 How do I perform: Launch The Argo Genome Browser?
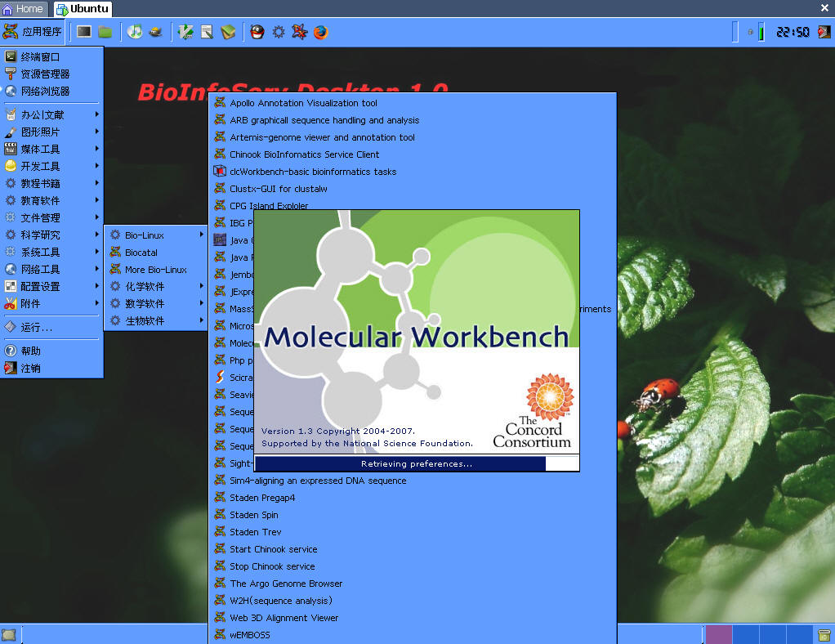[x=413, y=584]
